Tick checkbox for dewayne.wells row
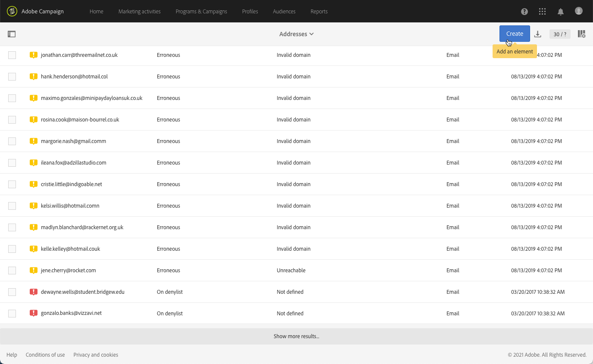This screenshot has width=593, height=364. pos(12,292)
